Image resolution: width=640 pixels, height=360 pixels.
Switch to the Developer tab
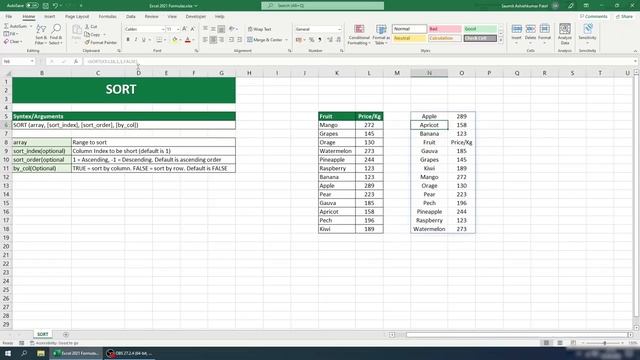[196, 17]
